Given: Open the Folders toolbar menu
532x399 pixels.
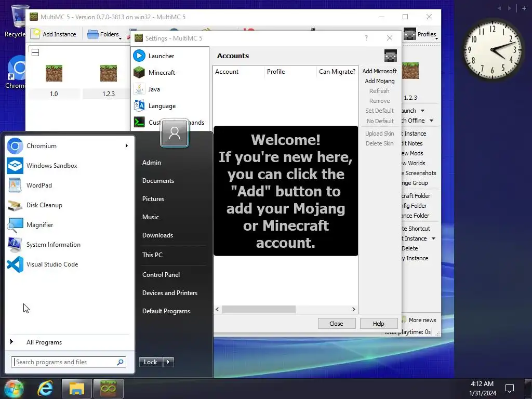Looking at the screenshot, I should (x=104, y=34).
